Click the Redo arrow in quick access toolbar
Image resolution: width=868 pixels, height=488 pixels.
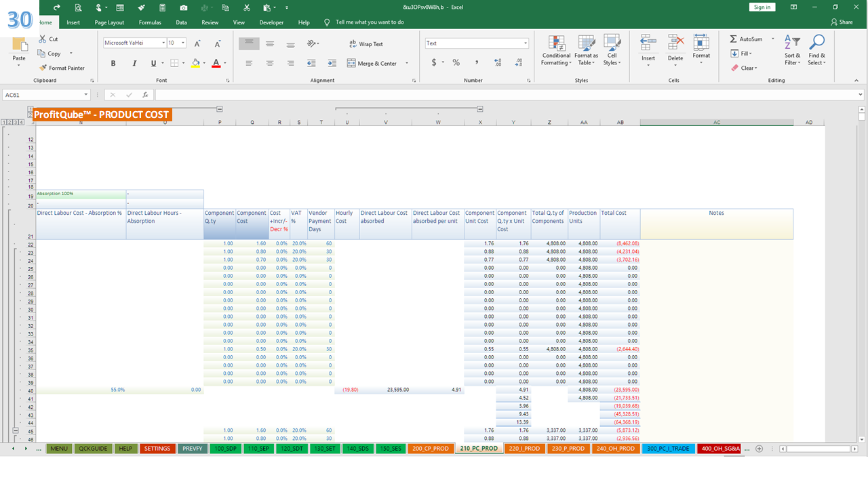tap(57, 7)
